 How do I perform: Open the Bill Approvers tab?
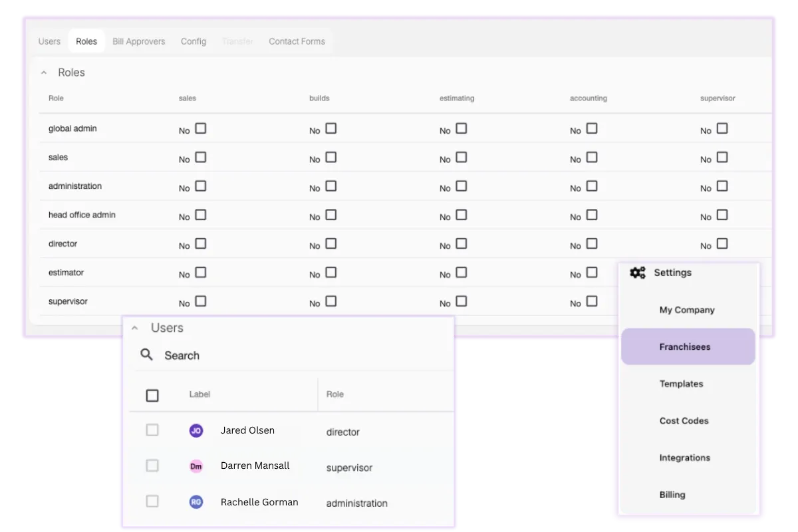(139, 41)
